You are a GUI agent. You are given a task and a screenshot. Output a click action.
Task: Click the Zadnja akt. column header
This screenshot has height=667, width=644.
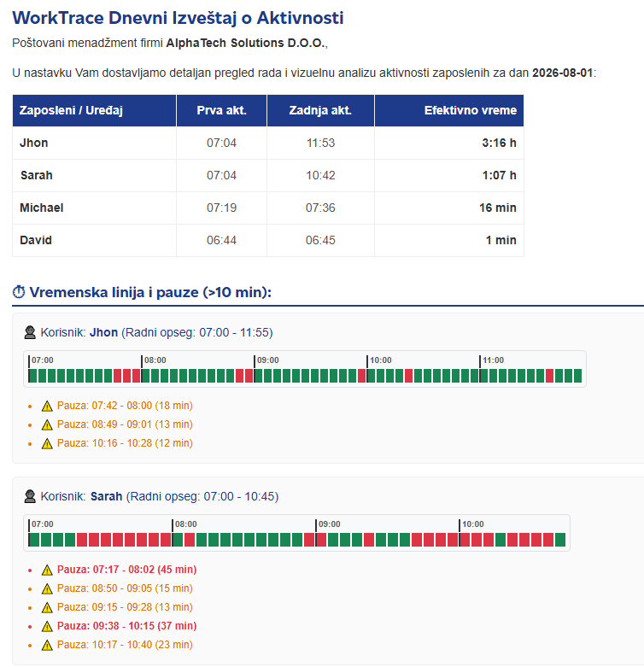pyautogui.click(x=320, y=111)
